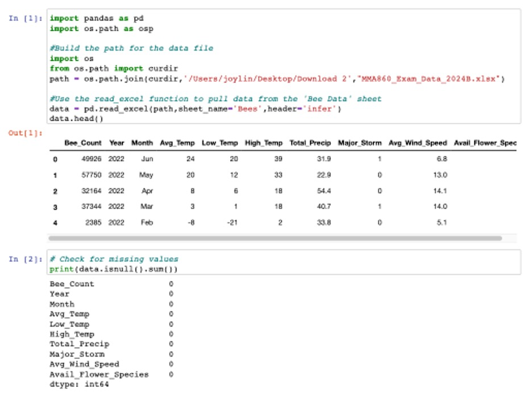Click Total_Precip value 22.9
The width and height of the screenshot is (532, 397).
[324, 175]
